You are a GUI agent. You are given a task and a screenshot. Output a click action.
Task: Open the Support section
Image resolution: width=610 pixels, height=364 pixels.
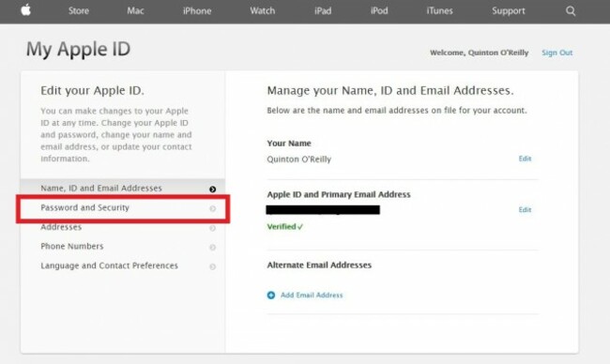(x=509, y=11)
